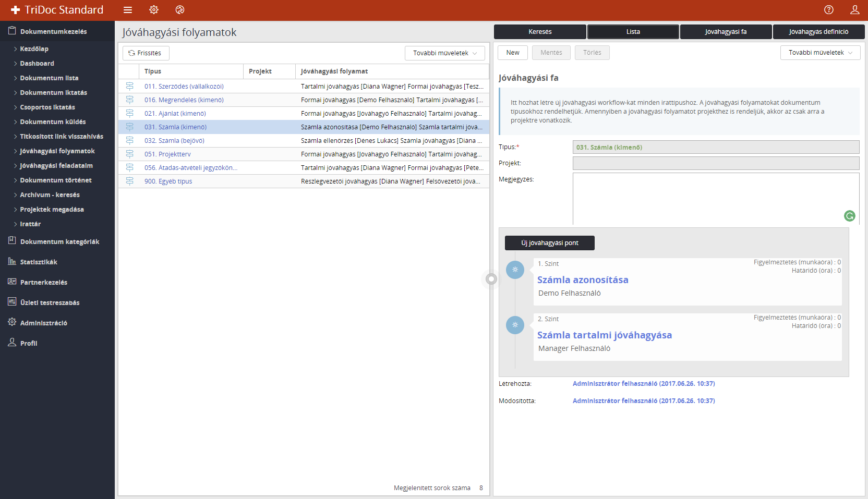The height and width of the screenshot is (499, 868).
Task: Switch to the Jóváhagyás definíció tab
Action: [819, 32]
